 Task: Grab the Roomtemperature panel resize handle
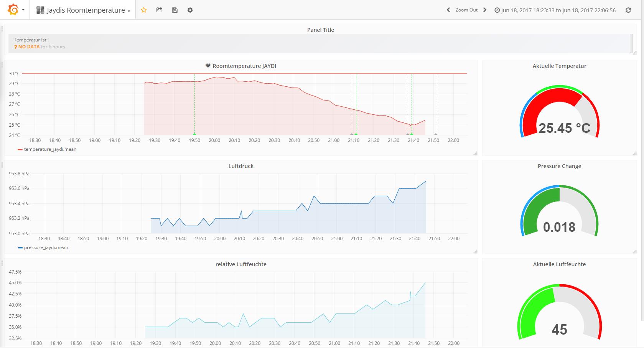[476, 153]
